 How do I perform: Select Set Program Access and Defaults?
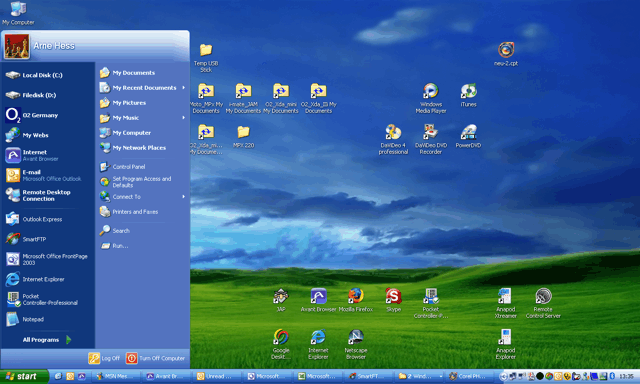[x=143, y=182]
